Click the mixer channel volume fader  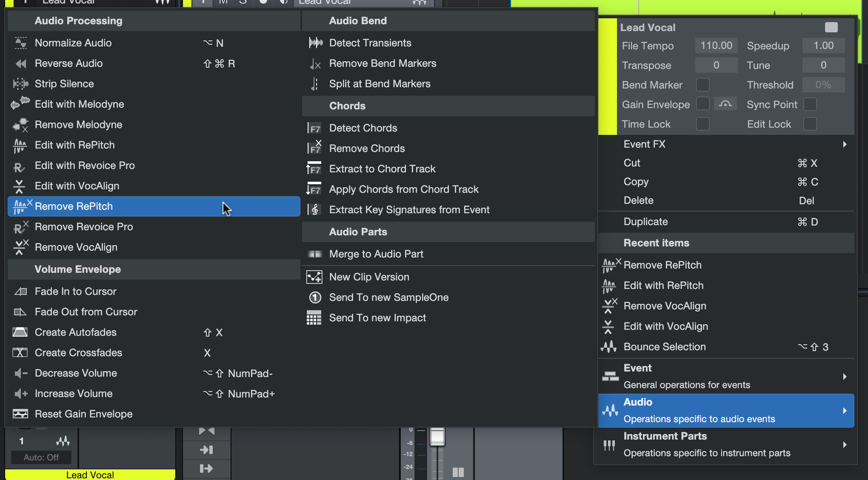(437, 437)
